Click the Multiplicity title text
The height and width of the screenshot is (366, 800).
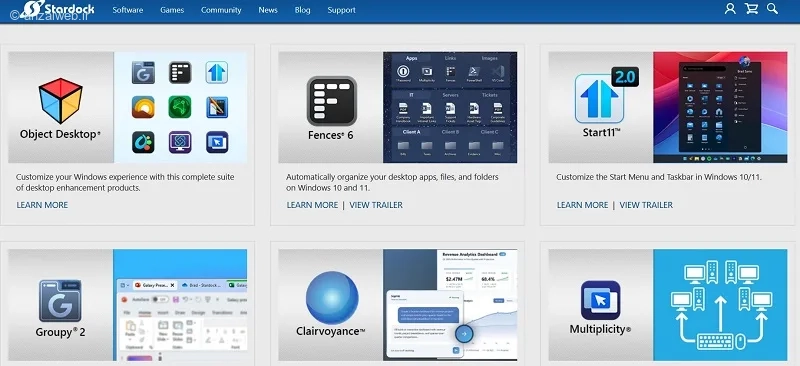click(601, 330)
